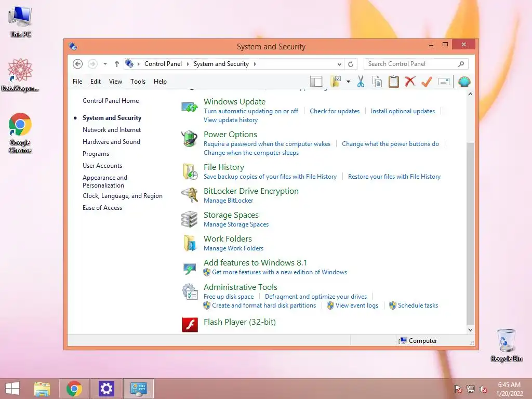Click the scissors Cut toolbar icon

(x=361, y=82)
